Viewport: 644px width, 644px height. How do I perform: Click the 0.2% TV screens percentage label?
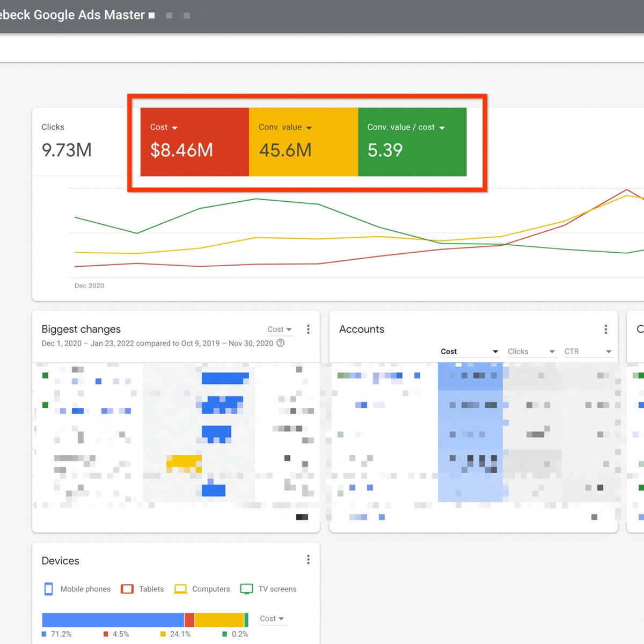point(240,634)
